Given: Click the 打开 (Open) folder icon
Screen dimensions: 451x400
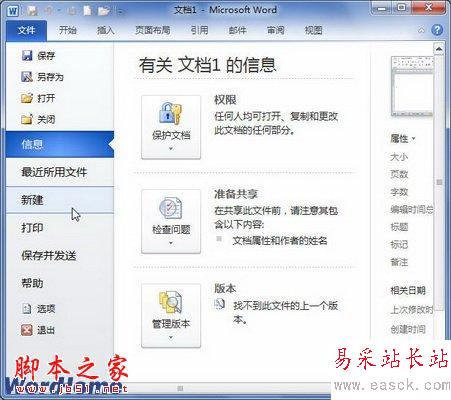Looking at the screenshot, I should click(x=27, y=98).
